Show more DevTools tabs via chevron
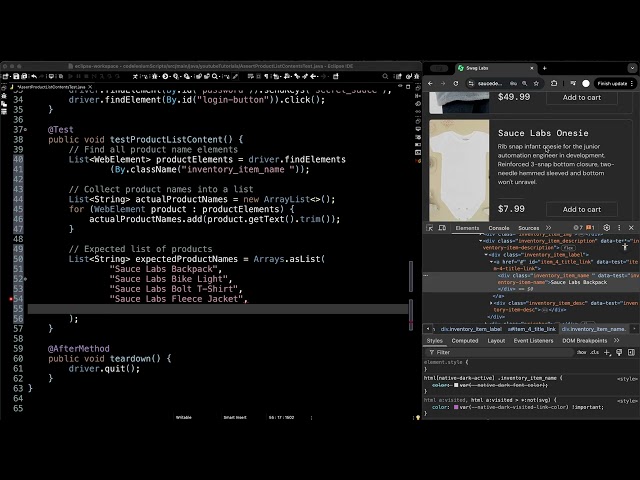The height and width of the screenshot is (480, 640). pyautogui.click(x=548, y=228)
